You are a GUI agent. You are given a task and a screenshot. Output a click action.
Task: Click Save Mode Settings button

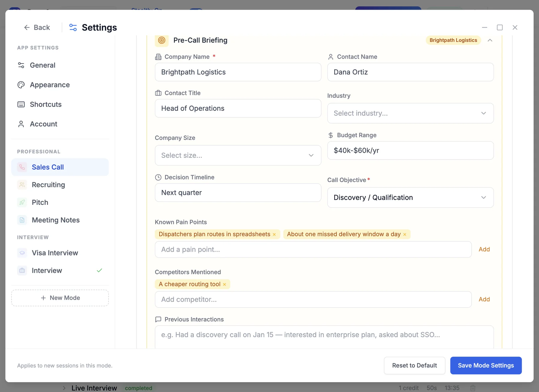click(486, 365)
